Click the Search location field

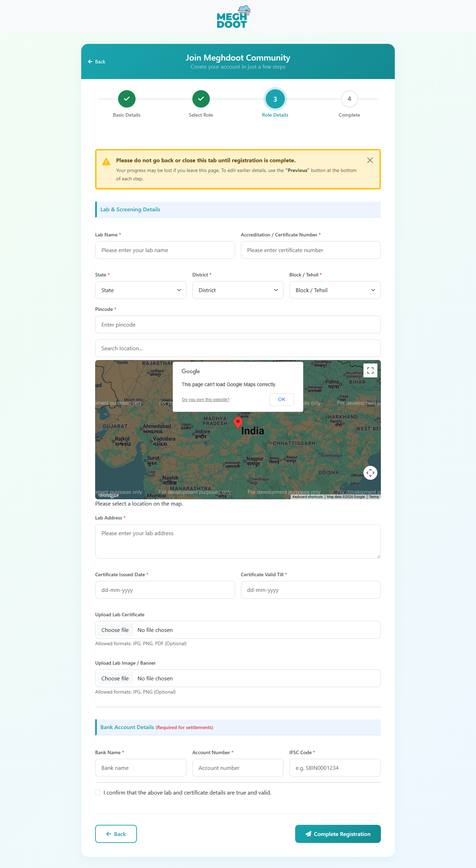[238, 348]
